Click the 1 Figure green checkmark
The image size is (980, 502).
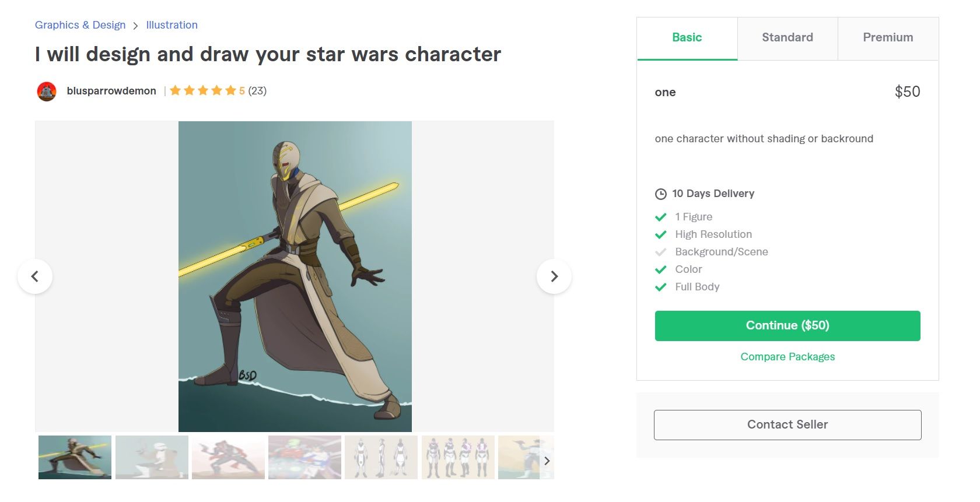coord(661,217)
